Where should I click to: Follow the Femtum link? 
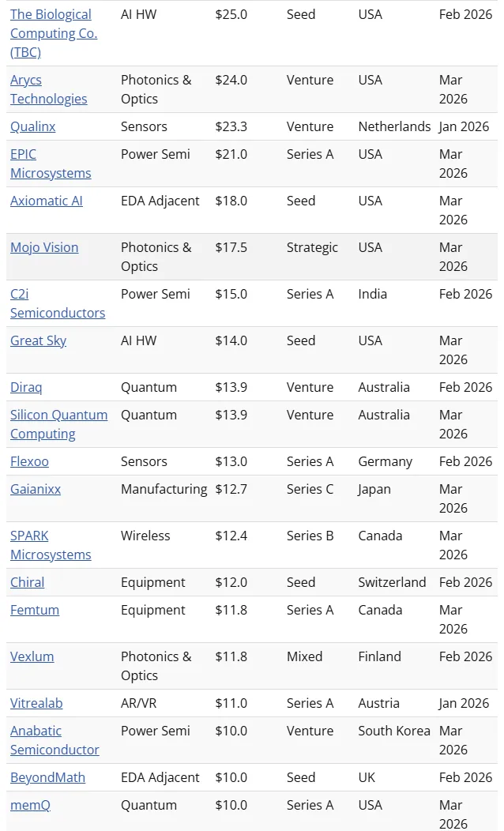point(35,610)
